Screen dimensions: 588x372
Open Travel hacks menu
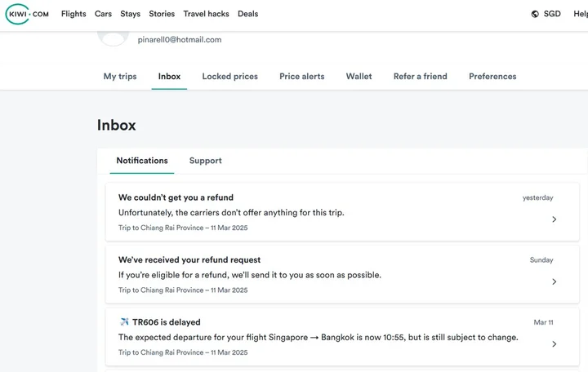coord(206,14)
